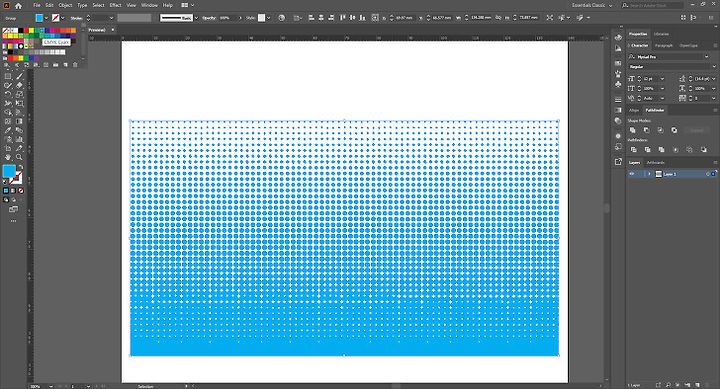This screenshot has width=720, height=389.
Task: Open the Stroke panel dock icon
Action: click(618, 100)
